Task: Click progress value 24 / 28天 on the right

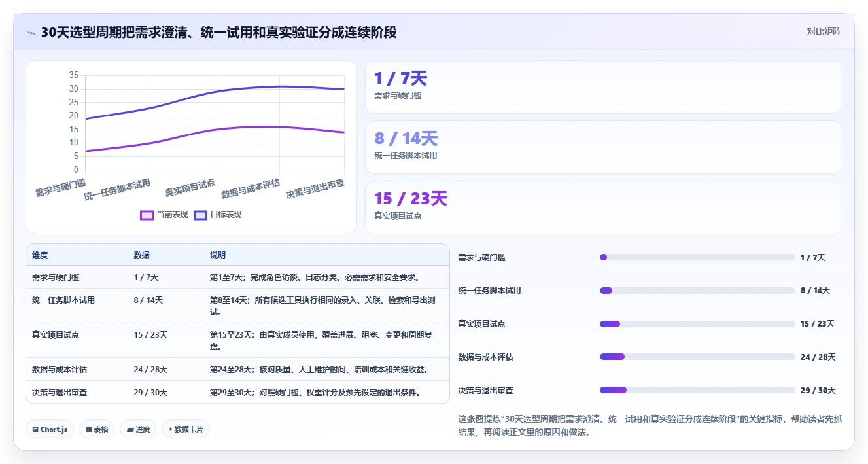Action: [818, 357]
